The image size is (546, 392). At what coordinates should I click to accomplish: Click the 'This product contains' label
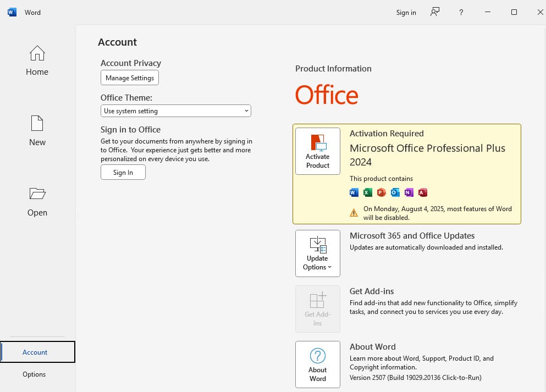tap(381, 179)
